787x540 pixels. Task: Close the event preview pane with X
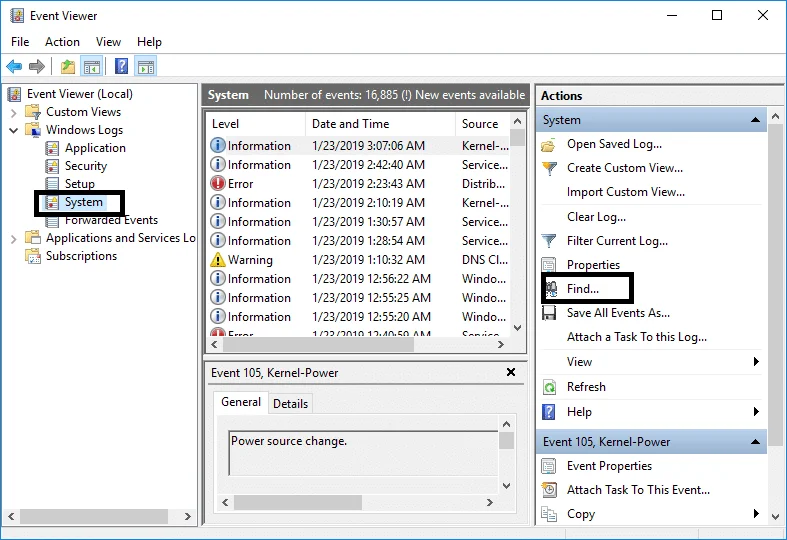[x=511, y=372]
